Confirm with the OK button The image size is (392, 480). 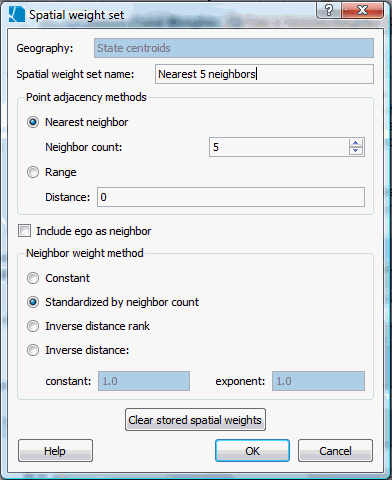tap(252, 451)
